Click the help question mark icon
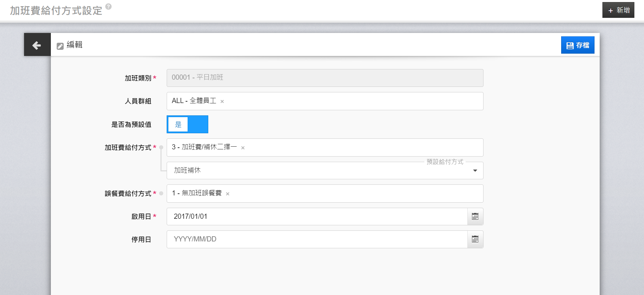The width and height of the screenshot is (644, 295). 108,7
